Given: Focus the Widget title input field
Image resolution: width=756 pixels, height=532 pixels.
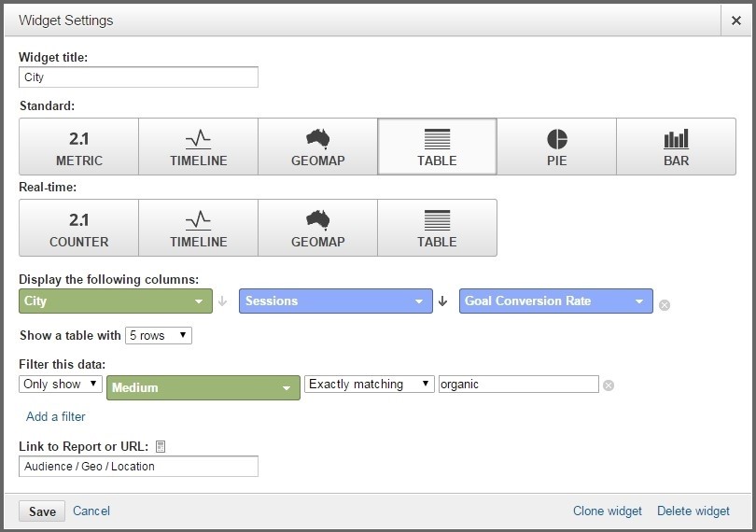Looking at the screenshot, I should [x=138, y=77].
